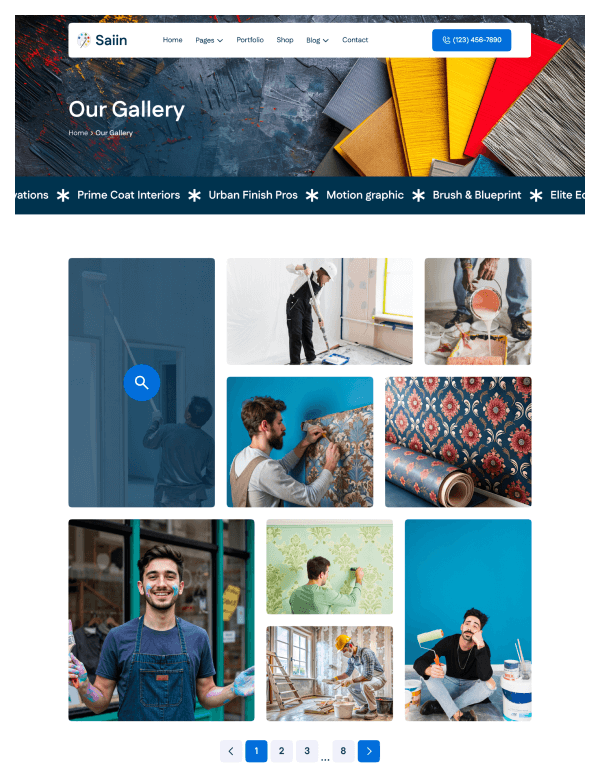Screen dimensions: 600x780
Task: Open smiling painter in apron thumbnail
Action: click(161, 620)
